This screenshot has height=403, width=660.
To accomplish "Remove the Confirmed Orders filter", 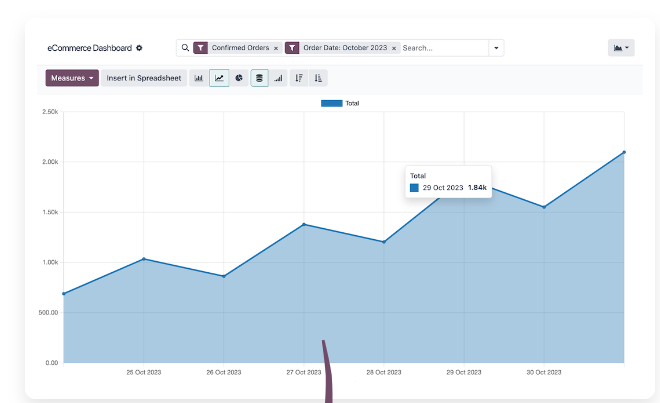I will [x=276, y=48].
